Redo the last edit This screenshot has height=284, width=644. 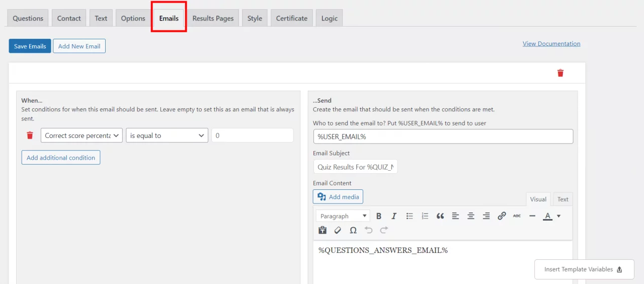tap(384, 230)
